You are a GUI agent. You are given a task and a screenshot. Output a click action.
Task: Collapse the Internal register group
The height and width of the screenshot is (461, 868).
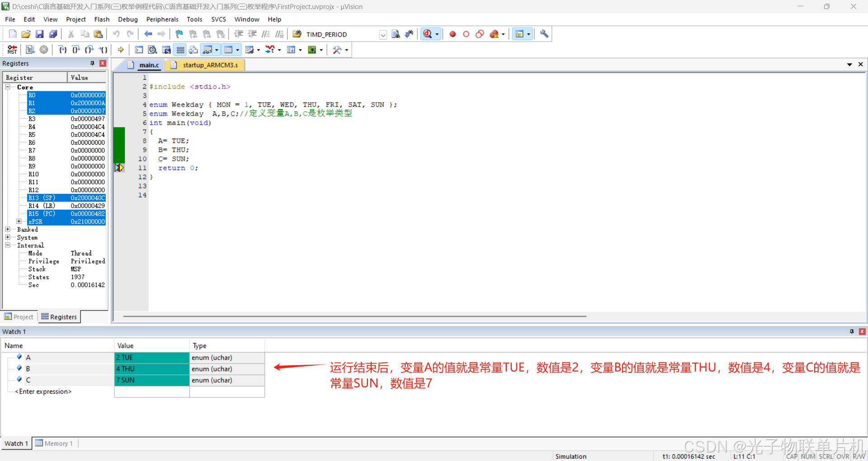[8, 245]
